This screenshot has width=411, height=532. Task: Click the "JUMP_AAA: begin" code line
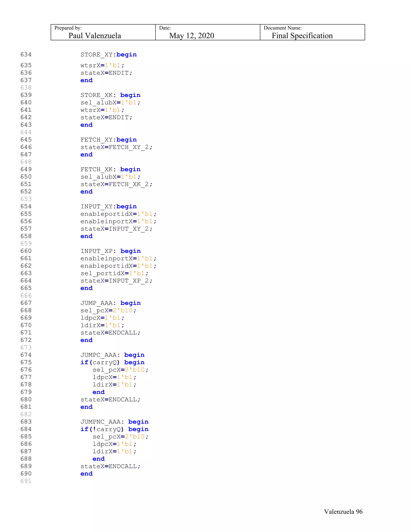coord(111,303)
